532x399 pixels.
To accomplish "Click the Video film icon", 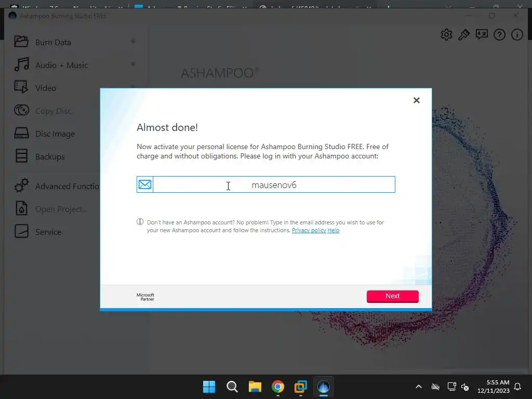I will coord(21,87).
